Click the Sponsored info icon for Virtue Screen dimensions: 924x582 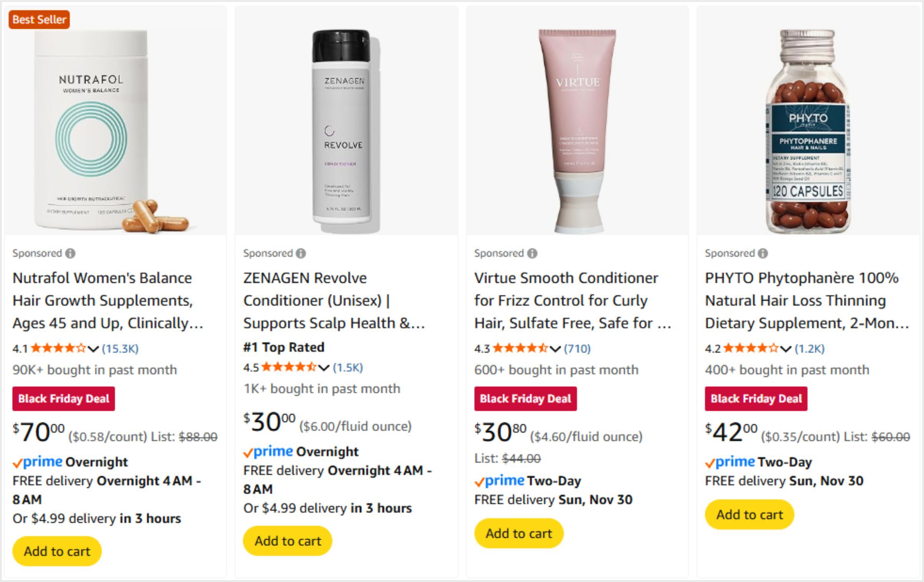pos(532,254)
